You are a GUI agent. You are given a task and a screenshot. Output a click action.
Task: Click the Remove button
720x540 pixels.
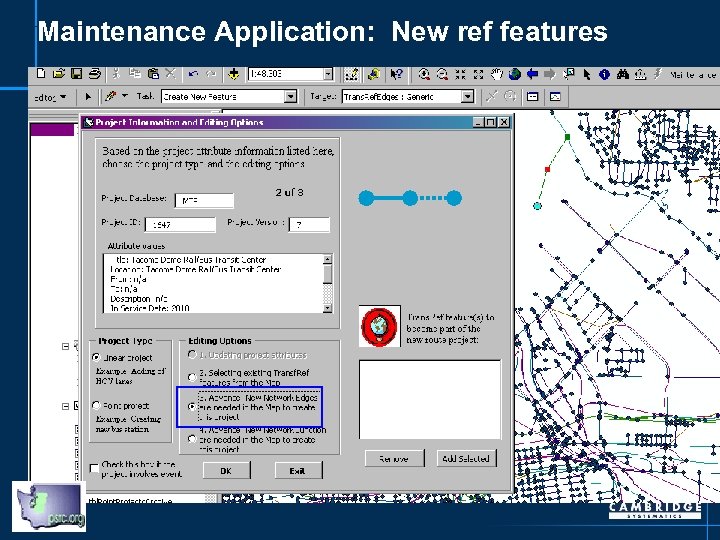pos(394,458)
